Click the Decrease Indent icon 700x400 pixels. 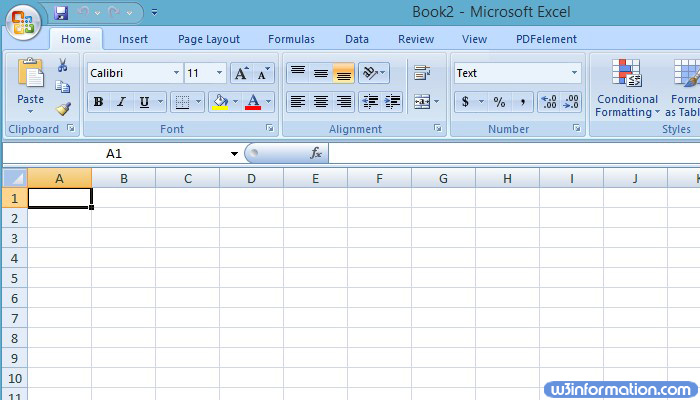(370, 102)
